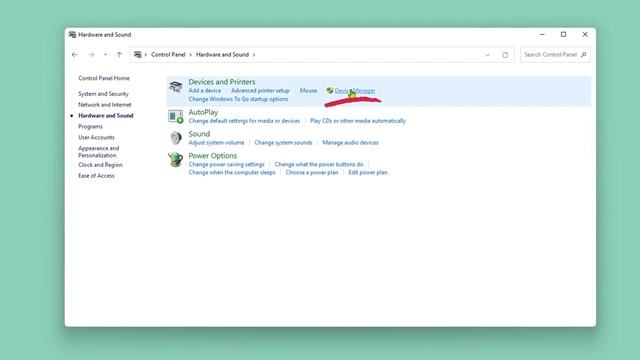
Task: Click Choose a power plan
Action: tap(312, 173)
